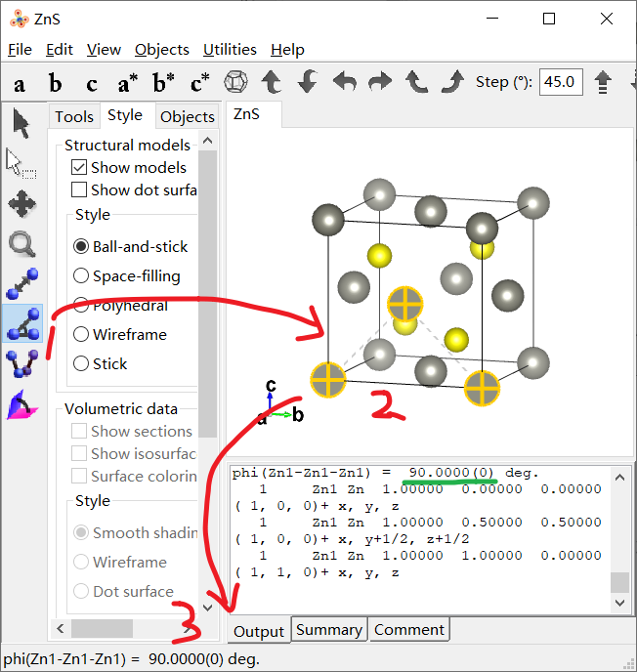Activate the Translate move-arrows tool

pyautogui.click(x=21, y=204)
